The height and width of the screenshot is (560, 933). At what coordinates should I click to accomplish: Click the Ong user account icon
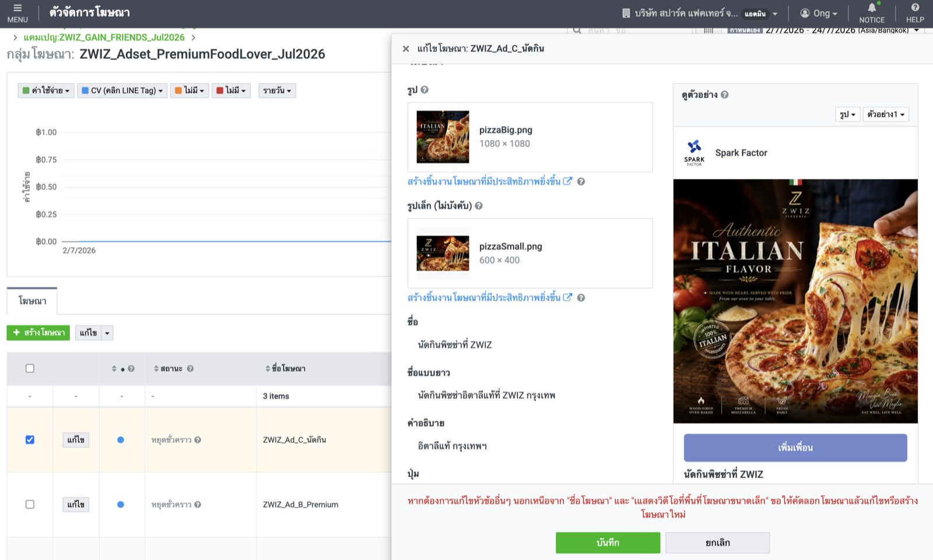click(805, 13)
